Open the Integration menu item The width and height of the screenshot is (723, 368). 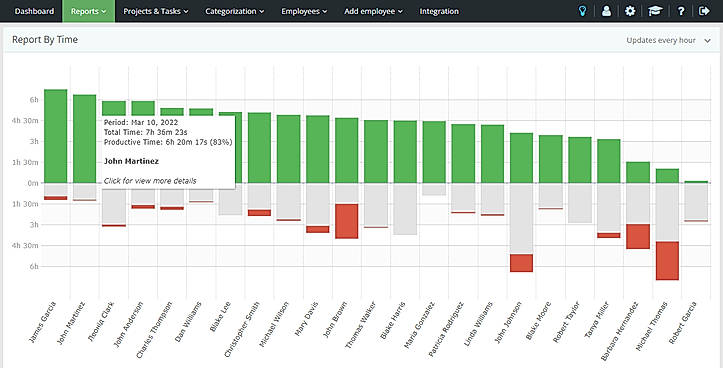pos(439,11)
